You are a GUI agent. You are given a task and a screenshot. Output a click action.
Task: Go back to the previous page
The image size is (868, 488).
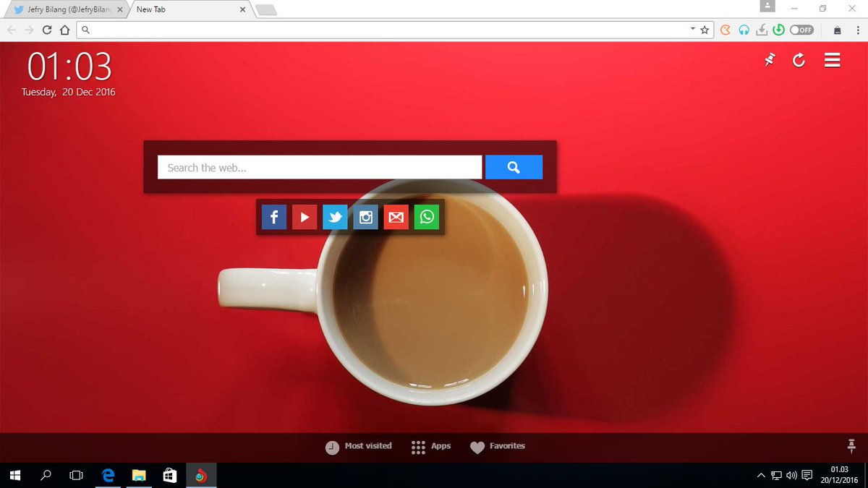[12, 30]
